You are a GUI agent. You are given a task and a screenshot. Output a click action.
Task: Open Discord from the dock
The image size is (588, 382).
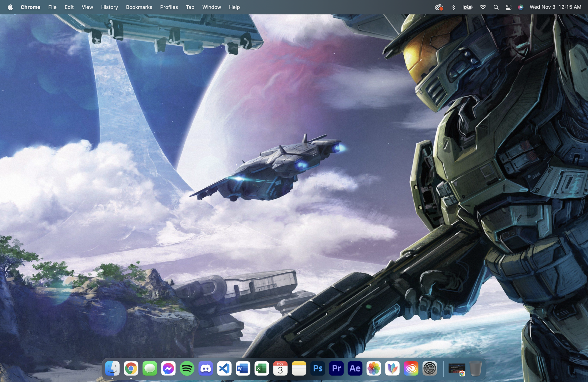(x=206, y=368)
